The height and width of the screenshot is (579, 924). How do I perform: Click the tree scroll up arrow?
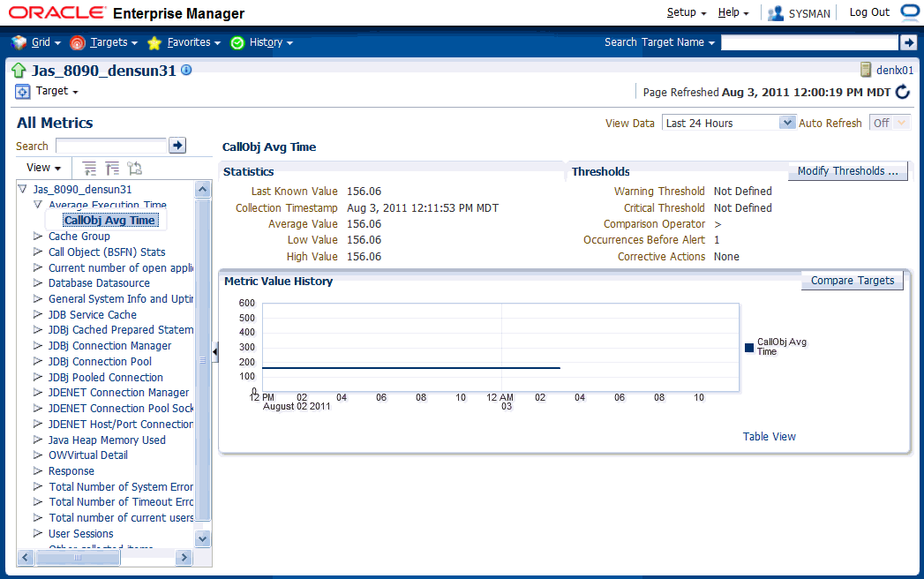pos(203,189)
